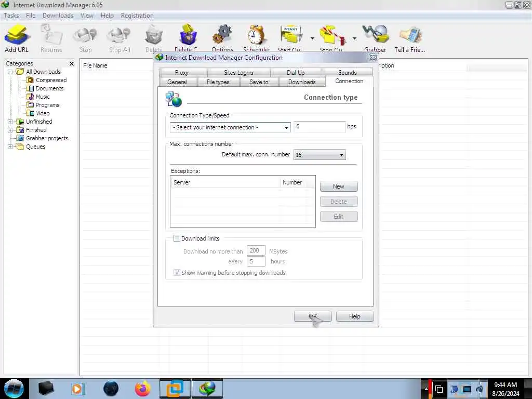532x399 pixels.
Task: Select the Compressed category
Action: 51,80
